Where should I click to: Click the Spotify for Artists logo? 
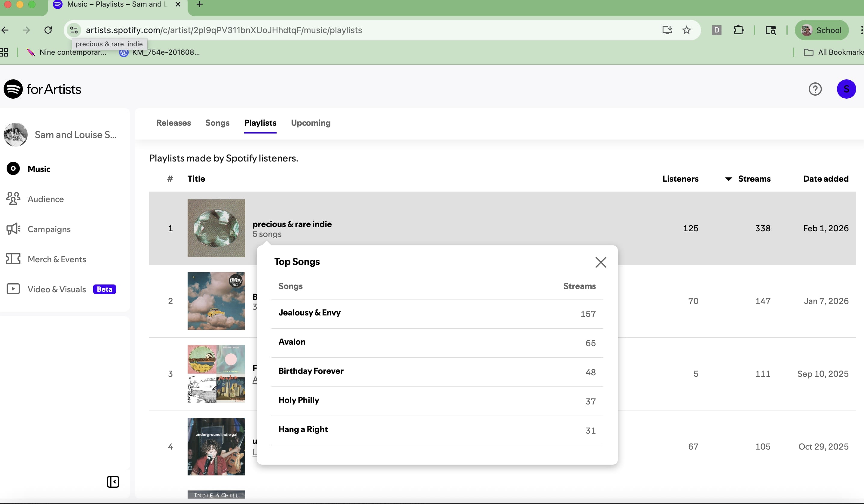pyautogui.click(x=42, y=89)
